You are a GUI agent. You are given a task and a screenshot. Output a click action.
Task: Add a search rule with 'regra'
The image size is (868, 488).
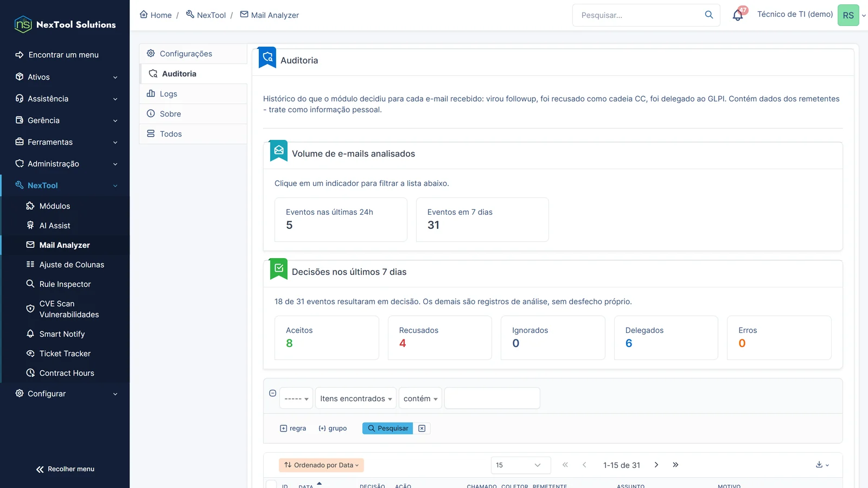point(293,428)
